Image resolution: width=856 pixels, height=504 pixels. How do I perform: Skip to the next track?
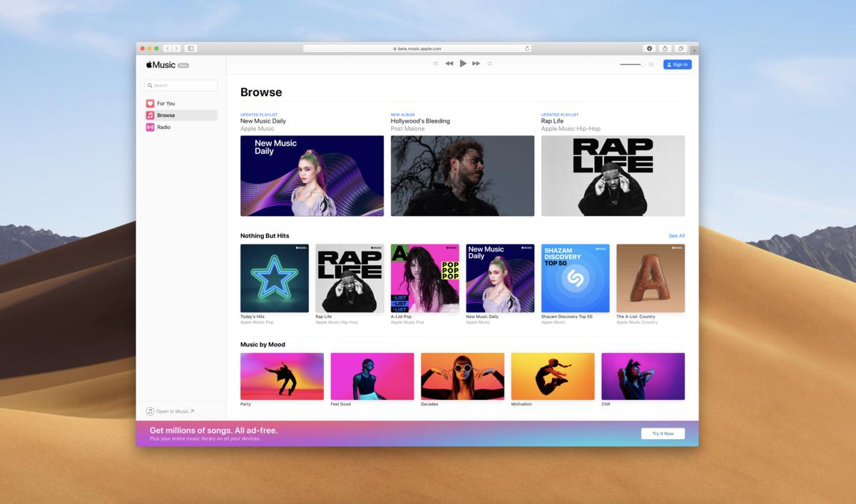point(476,63)
